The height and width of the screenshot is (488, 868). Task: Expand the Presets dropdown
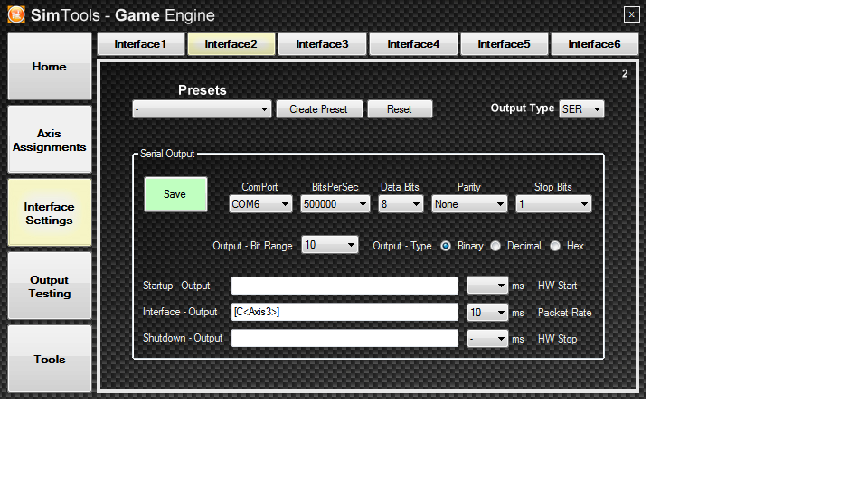(x=202, y=109)
